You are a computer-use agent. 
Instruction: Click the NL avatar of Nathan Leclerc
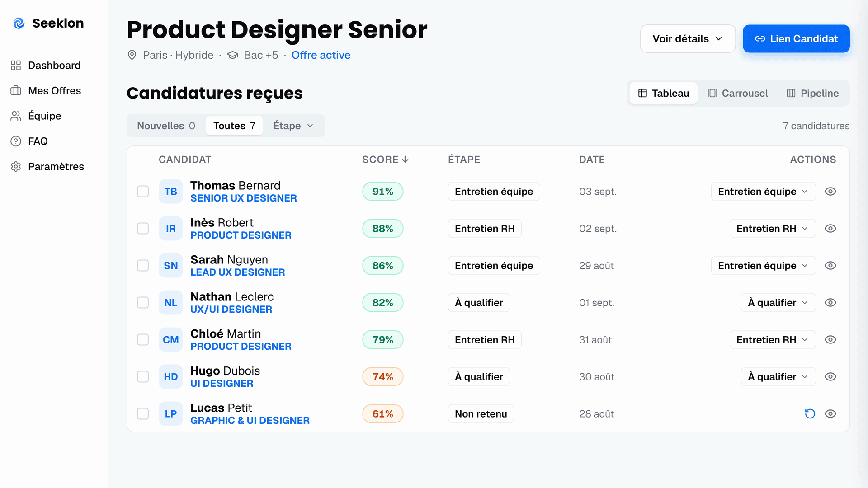tap(171, 303)
